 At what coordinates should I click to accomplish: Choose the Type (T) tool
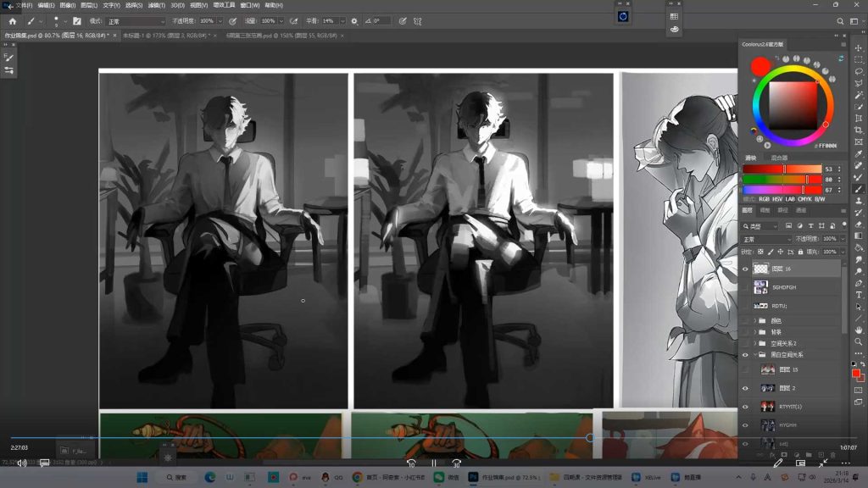coord(859,295)
